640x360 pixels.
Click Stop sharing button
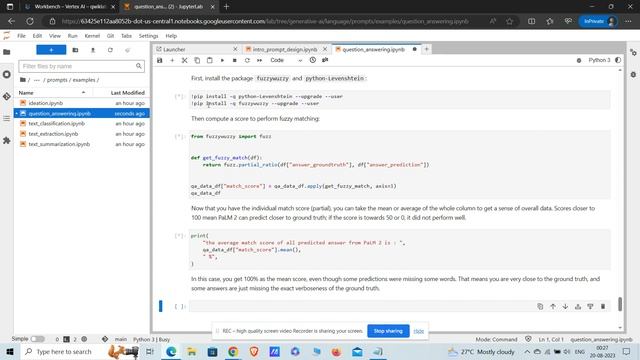388,331
